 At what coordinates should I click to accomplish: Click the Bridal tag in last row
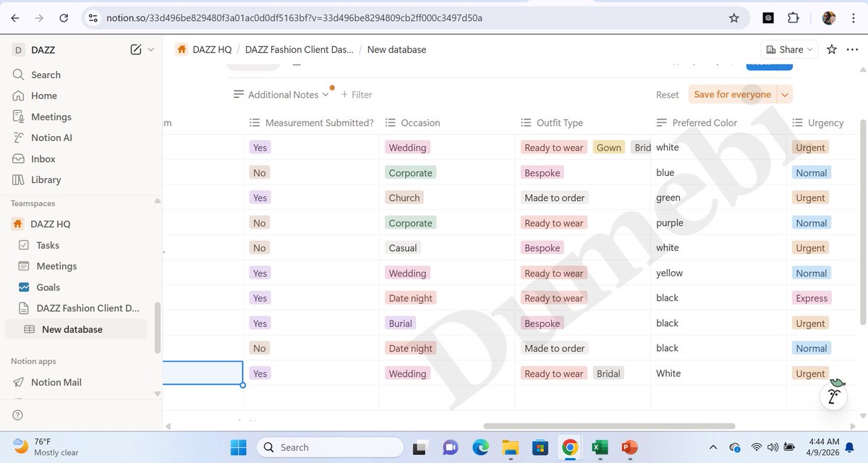coord(608,373)
